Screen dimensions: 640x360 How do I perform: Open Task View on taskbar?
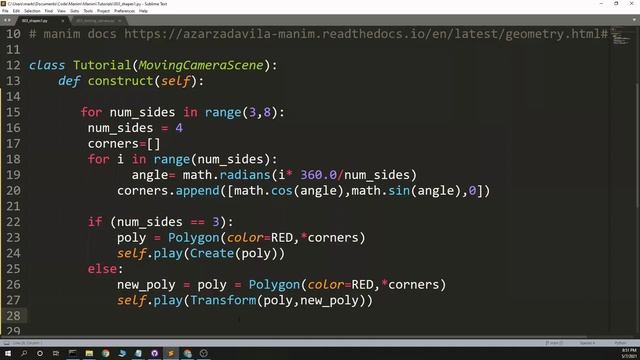(56, 353)
